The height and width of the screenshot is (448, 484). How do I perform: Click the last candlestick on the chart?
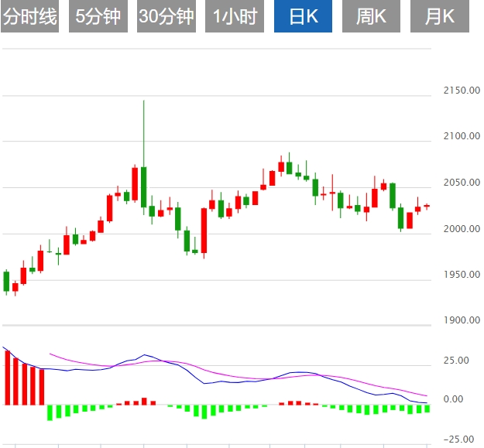click(427, 207)
